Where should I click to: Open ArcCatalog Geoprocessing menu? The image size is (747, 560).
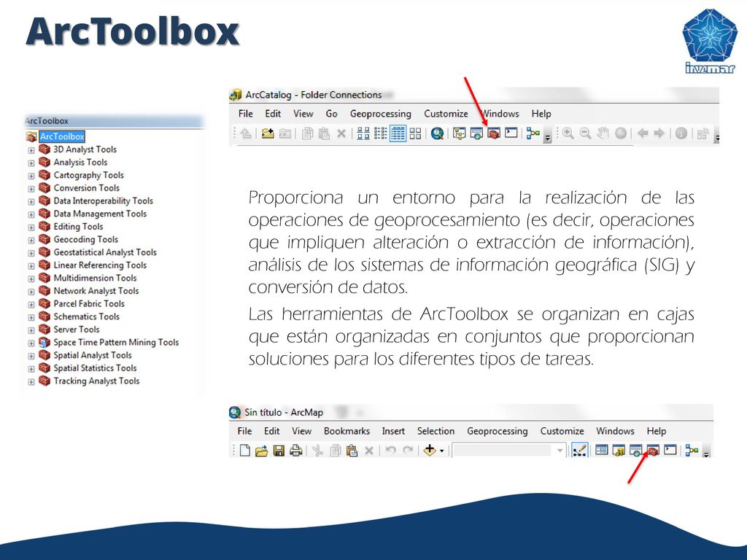click(380, 114)
